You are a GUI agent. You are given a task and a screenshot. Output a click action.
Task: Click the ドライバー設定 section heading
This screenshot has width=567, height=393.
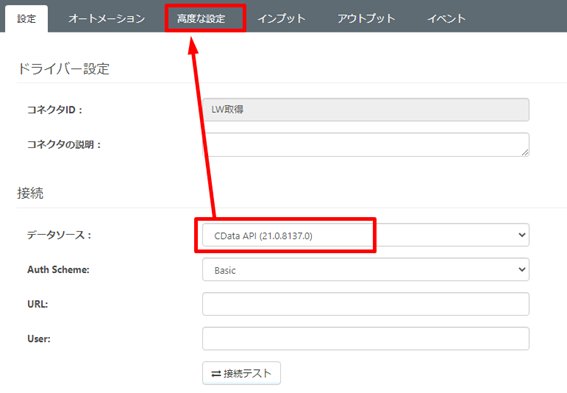pos(63,69)
